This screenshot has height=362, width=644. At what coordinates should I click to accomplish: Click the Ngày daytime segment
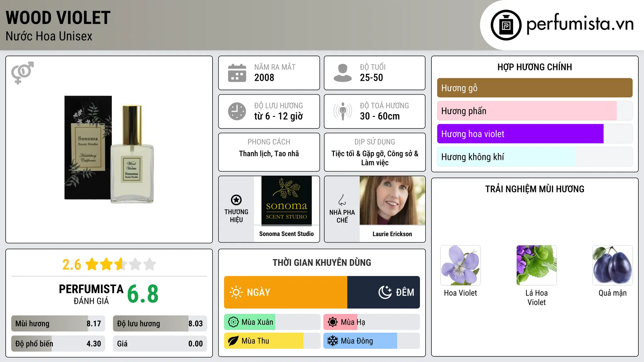[x=286, y=292]
